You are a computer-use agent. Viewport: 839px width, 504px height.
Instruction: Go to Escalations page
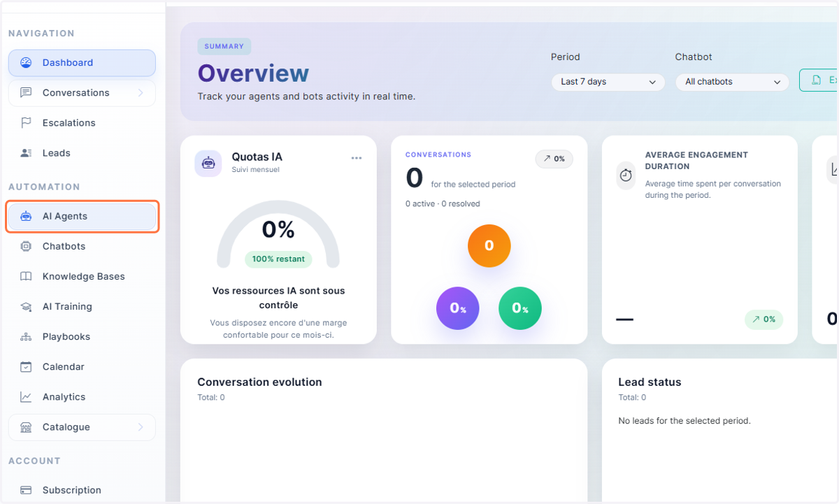82,122
